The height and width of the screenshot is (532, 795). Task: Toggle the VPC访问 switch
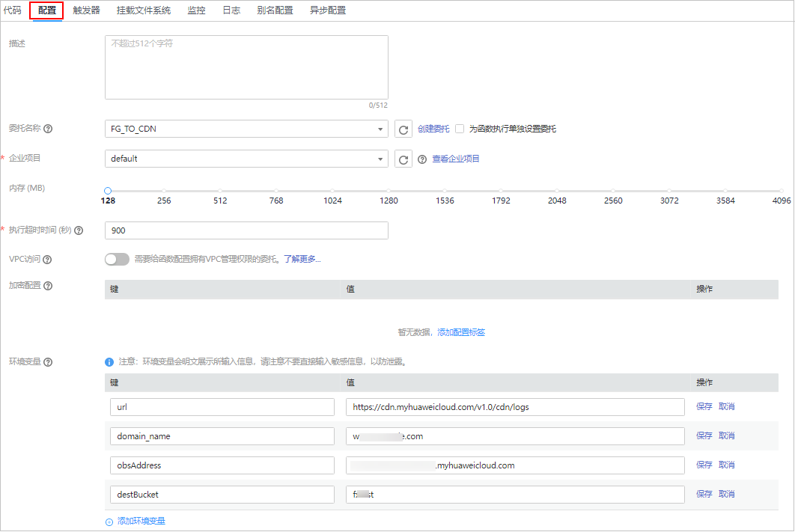point(117,260)
